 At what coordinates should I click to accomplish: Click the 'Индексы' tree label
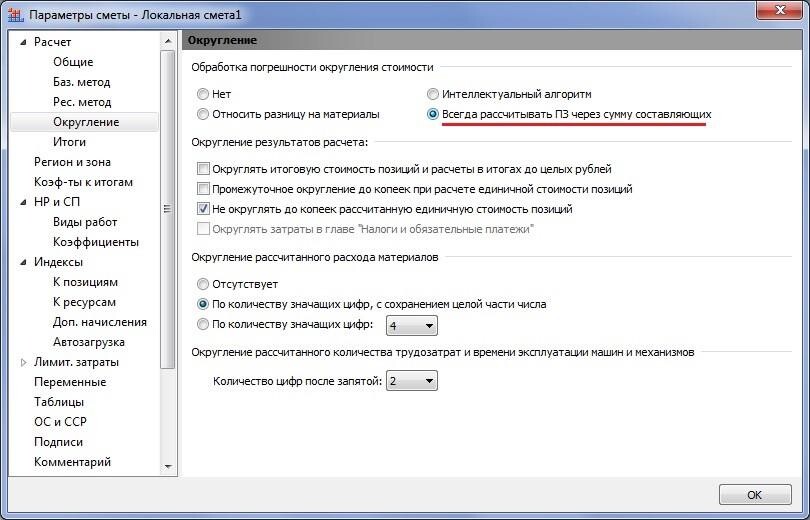tap(58, 262)
